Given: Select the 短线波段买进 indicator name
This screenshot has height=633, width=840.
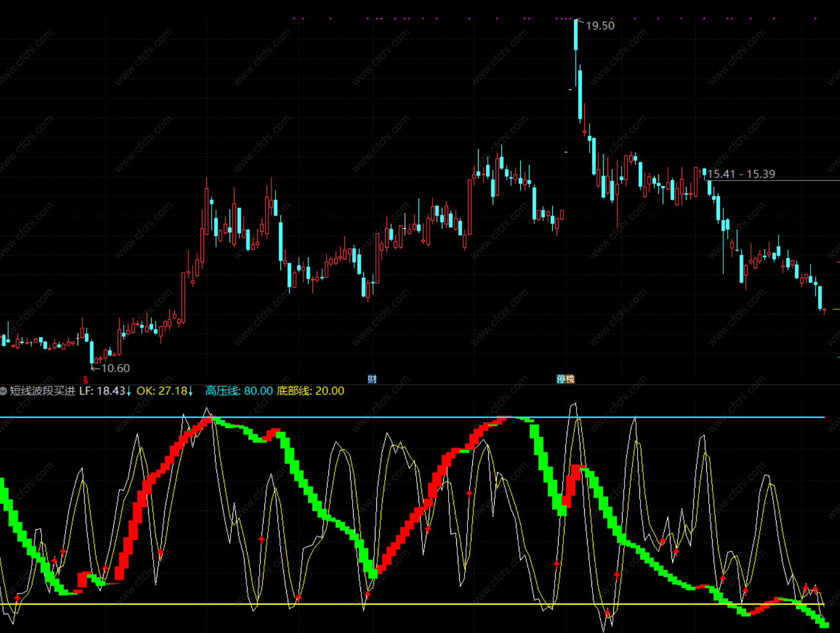Looking at the screenshot, I should point(43,391).
